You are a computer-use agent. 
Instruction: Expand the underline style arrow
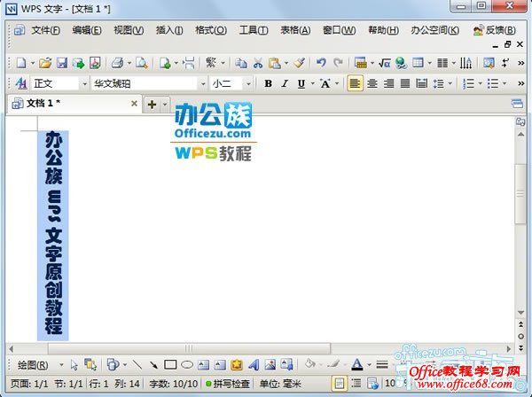tap(312, 83)
